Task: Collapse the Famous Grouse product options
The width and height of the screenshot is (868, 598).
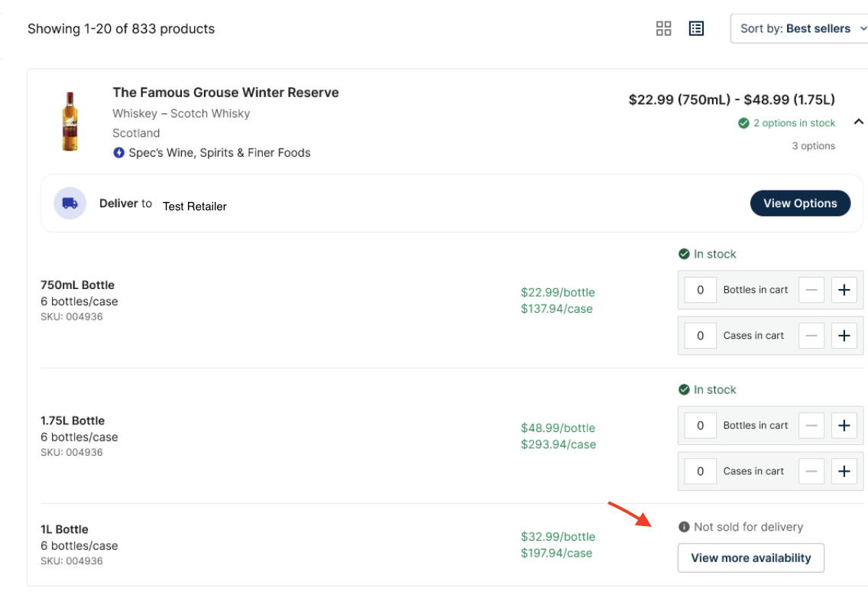Action: pyautogui.click(x=858, y=122)
